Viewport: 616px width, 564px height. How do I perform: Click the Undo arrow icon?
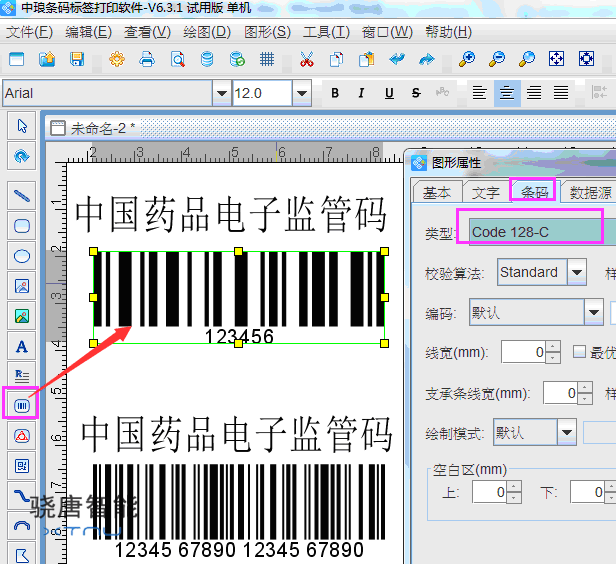(x=397, y=59)
